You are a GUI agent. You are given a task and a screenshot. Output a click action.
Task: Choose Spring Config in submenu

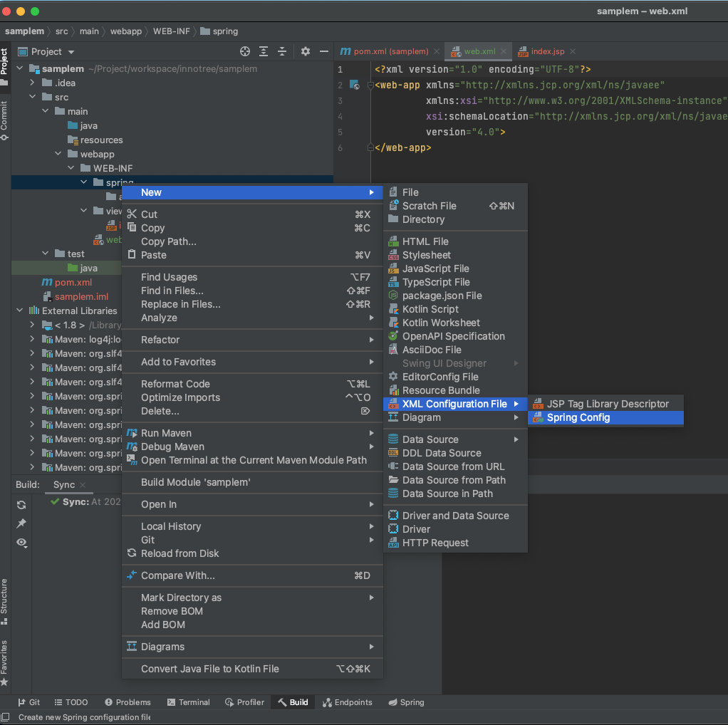click(605, 418)
